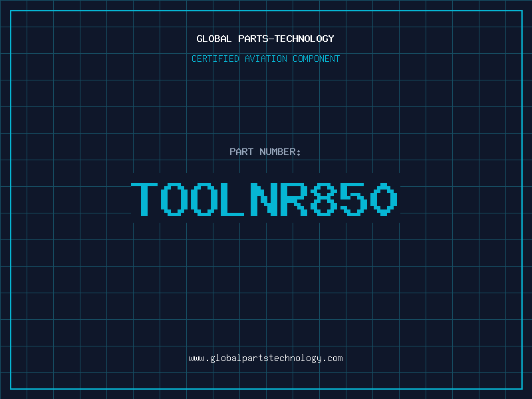Click the word "GLOBAL" in the heading
The height and width of the screenshot is (399, 532).
pyautogui.click(x=214, y=39)
